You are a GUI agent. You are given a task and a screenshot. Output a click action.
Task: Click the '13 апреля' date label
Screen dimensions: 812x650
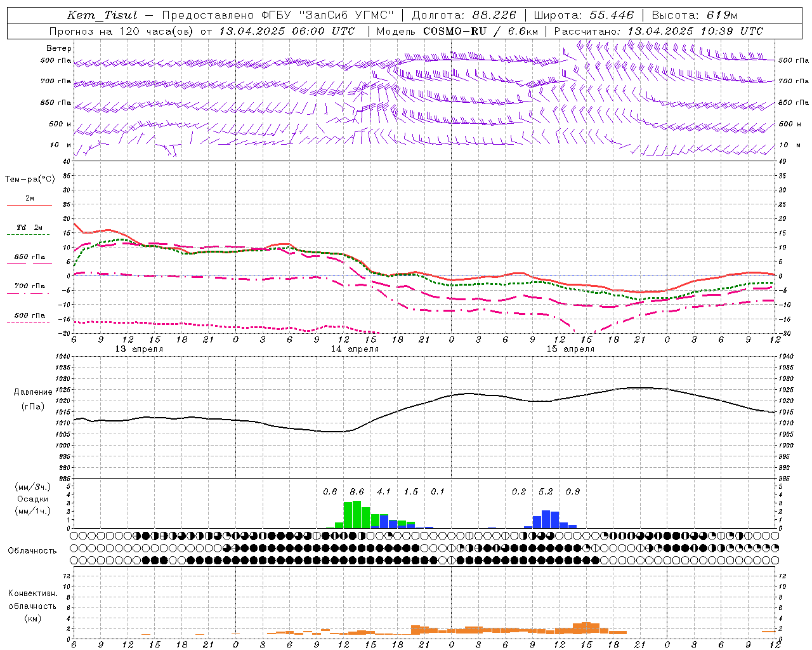point(139,349)
